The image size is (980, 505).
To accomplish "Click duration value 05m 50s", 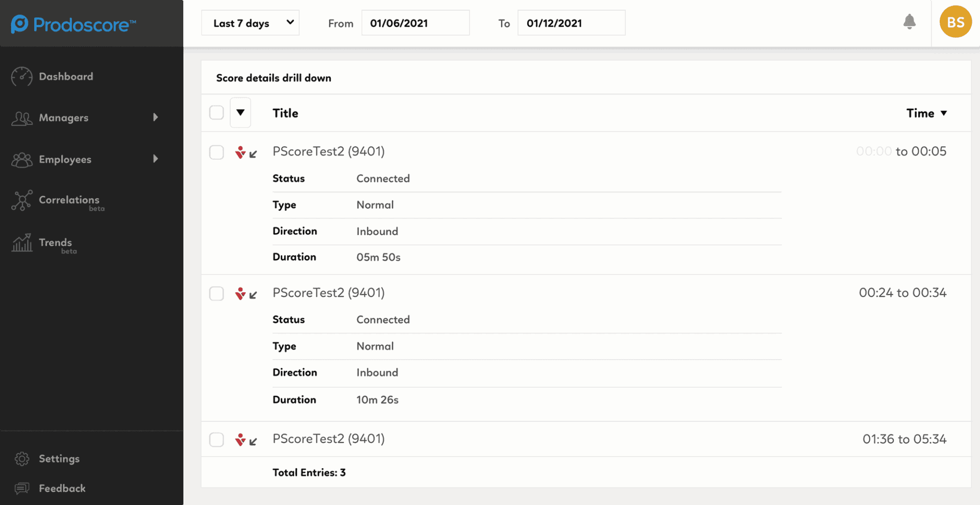I will 378,257.
